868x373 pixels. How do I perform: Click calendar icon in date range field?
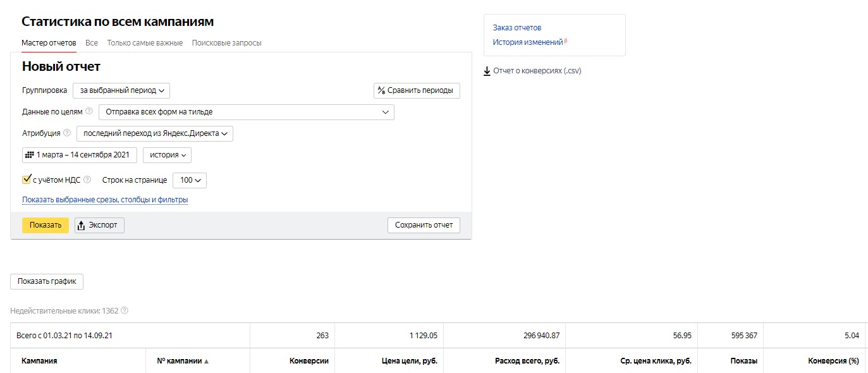[29, 154]
